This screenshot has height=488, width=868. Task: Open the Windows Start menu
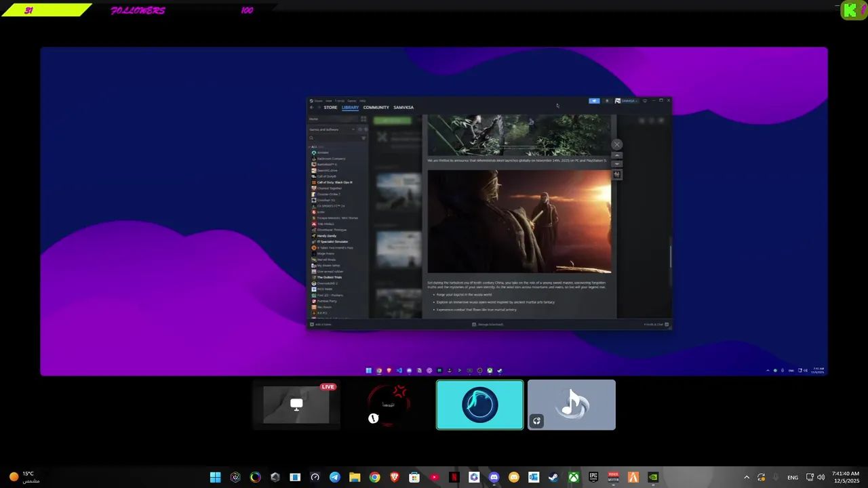coord(215,477)
